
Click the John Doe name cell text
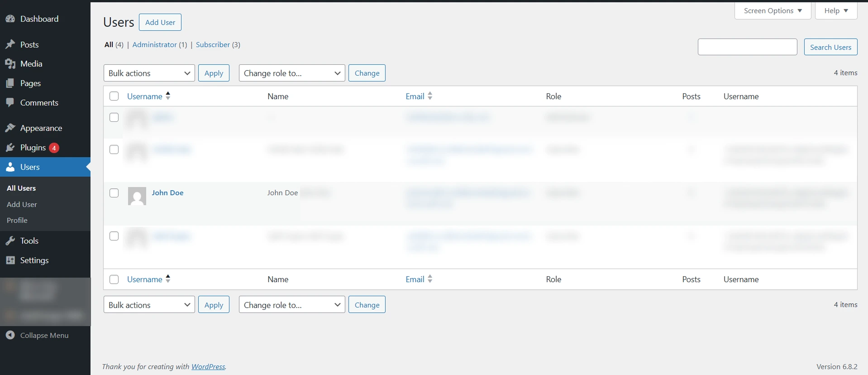point(282,193)
